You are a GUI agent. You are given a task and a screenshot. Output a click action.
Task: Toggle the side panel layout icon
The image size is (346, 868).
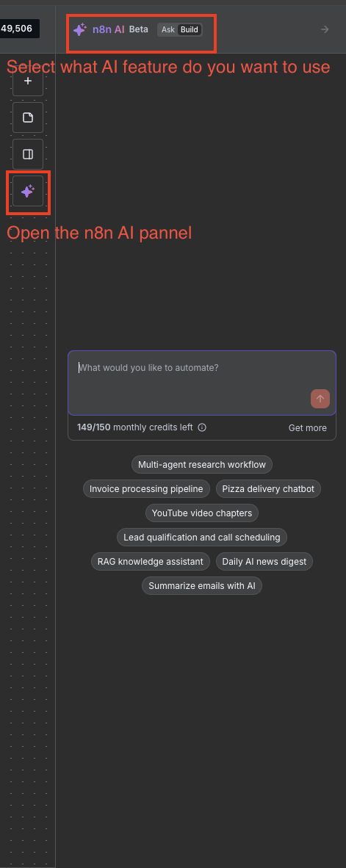click(x=28, y=154)
